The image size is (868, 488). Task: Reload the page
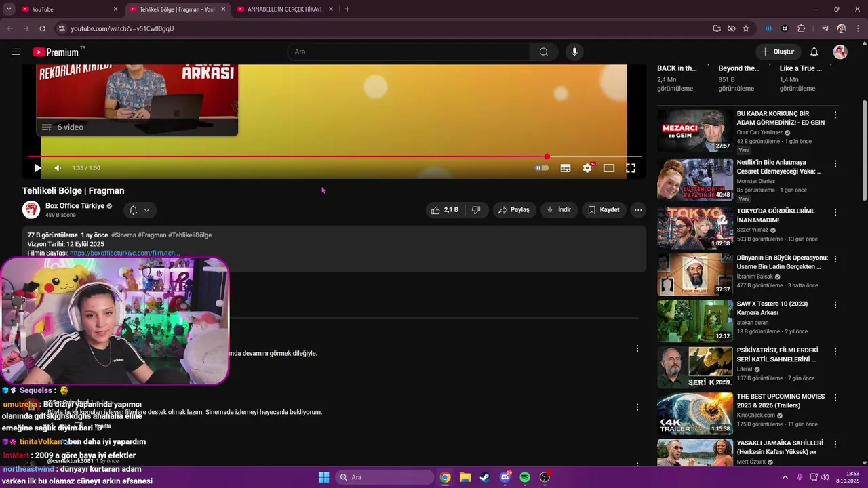click(x=43, y=28)
